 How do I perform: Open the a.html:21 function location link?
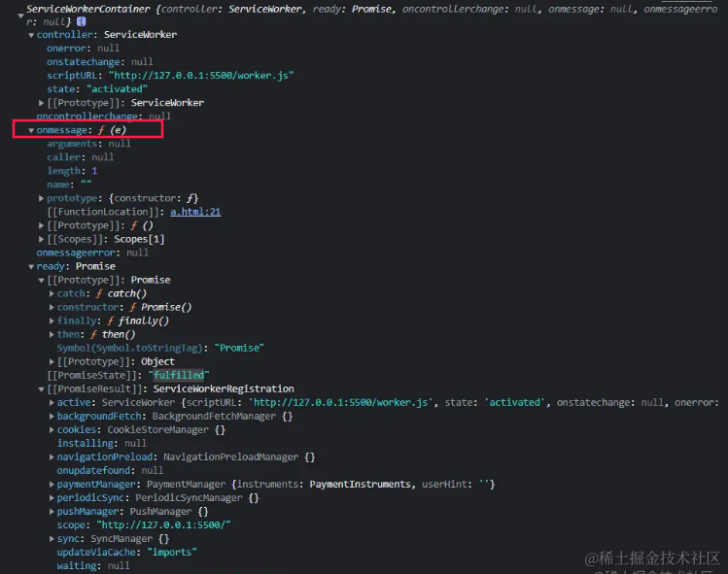(195, 212)
